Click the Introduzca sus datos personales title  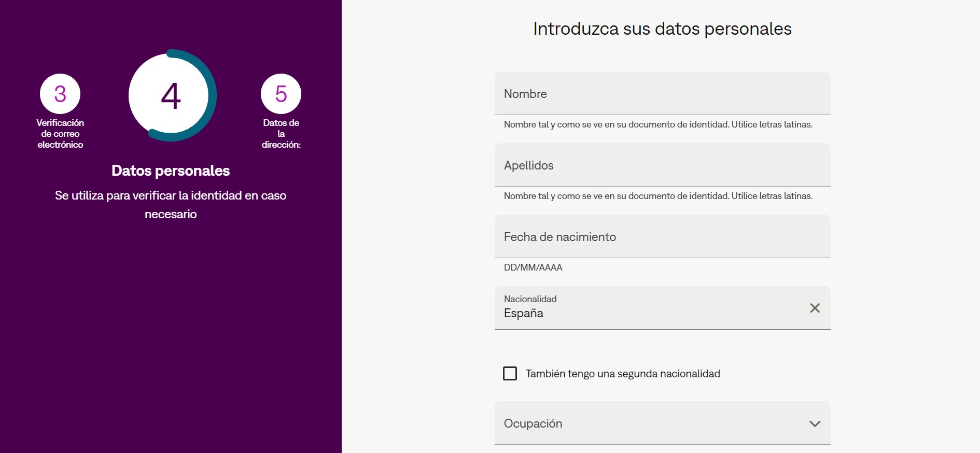tap(662, 29)
